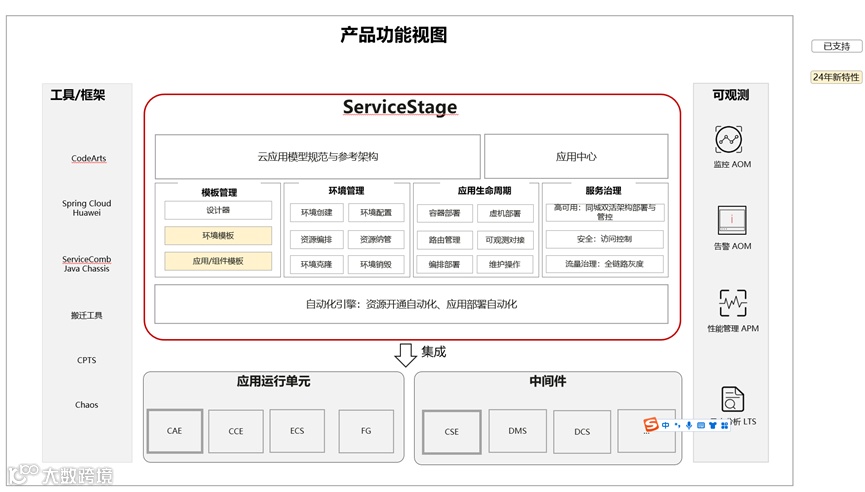
Task: Click the CCE runtime unit box
Action: tap(236, 431)
